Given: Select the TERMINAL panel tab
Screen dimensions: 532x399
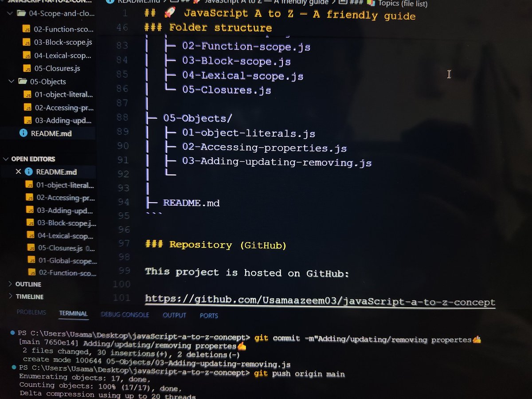Looking at the screenshot, I should pyautogui.click(x=73, y=314).
